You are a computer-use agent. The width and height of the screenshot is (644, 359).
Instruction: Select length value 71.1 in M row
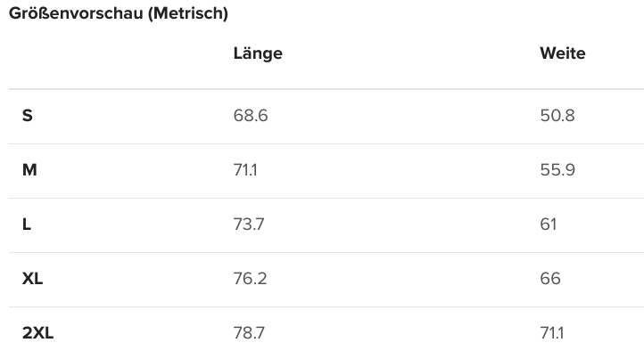245,170
